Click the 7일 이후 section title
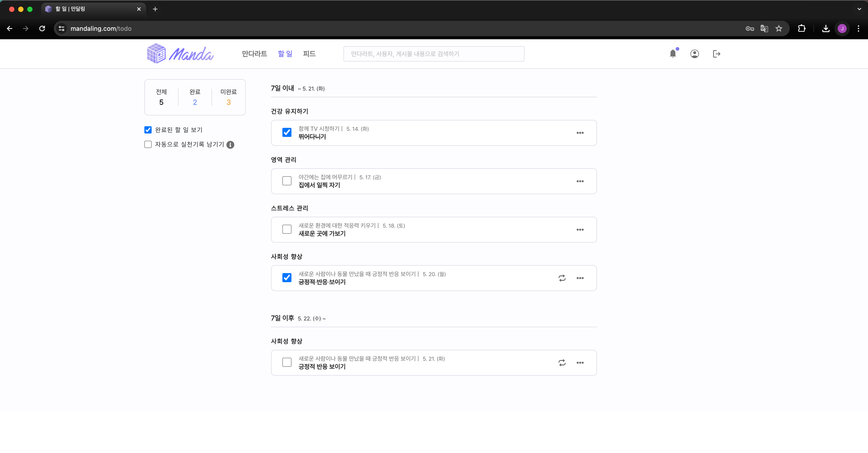 282,318
